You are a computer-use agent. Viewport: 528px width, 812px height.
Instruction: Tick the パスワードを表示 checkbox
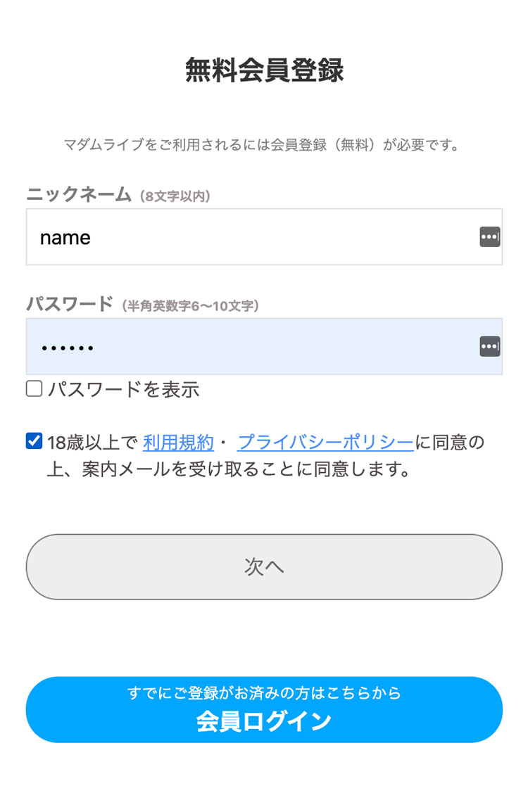[34, 388]
